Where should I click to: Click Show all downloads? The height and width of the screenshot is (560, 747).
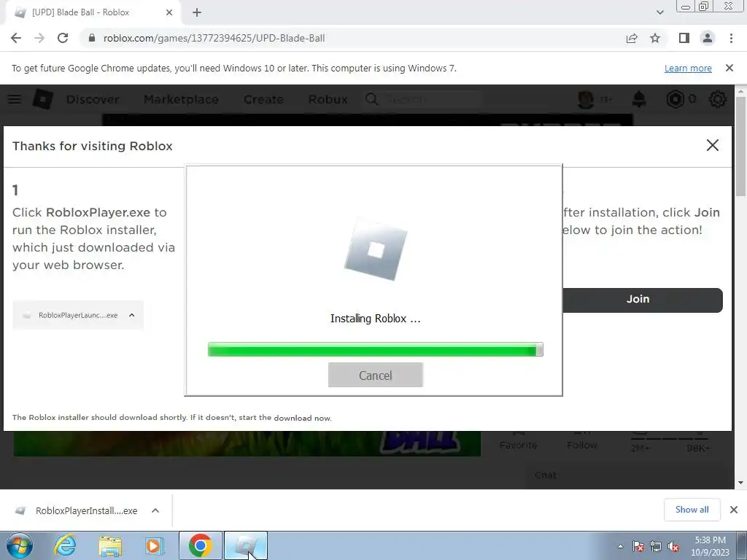point(692,510)
